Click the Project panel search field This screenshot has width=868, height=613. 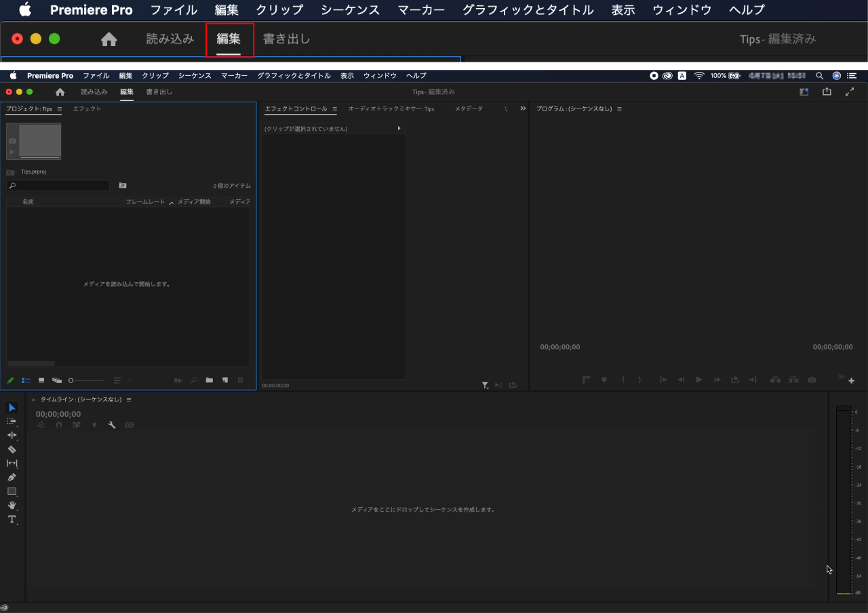pos(58,186)
